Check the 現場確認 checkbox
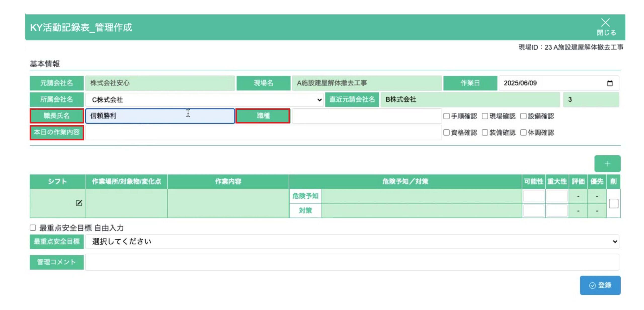 (x=485, y=116)
